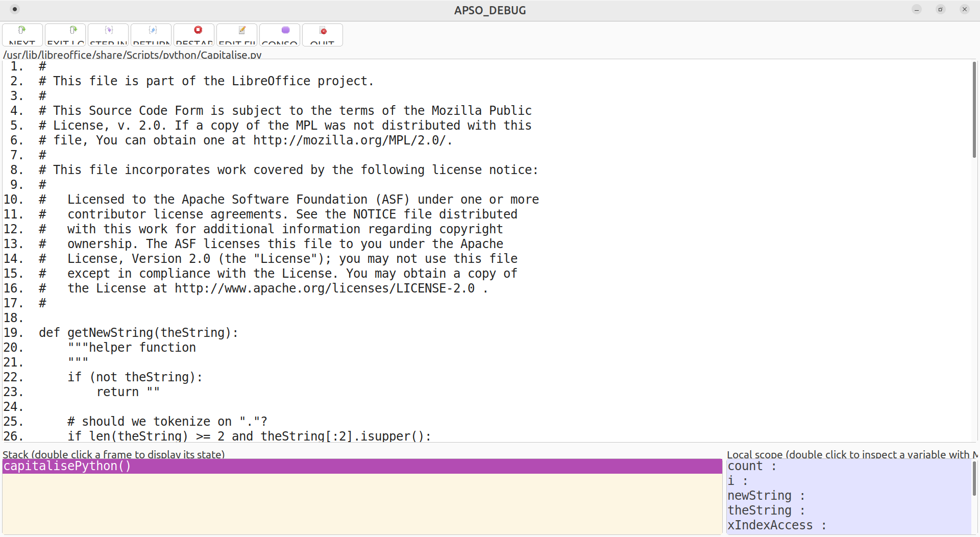Quit the debugger with Quit button
The image size is (980, 537).
323,35
